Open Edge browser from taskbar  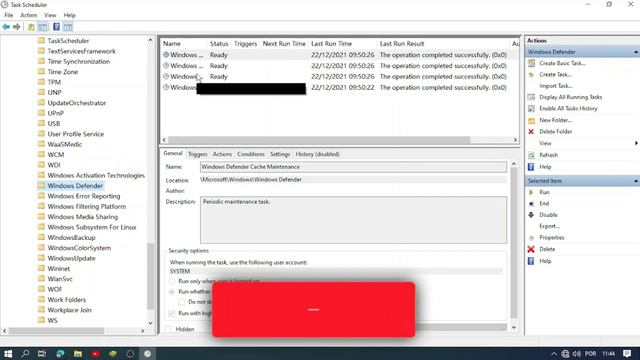pos(60,353)
